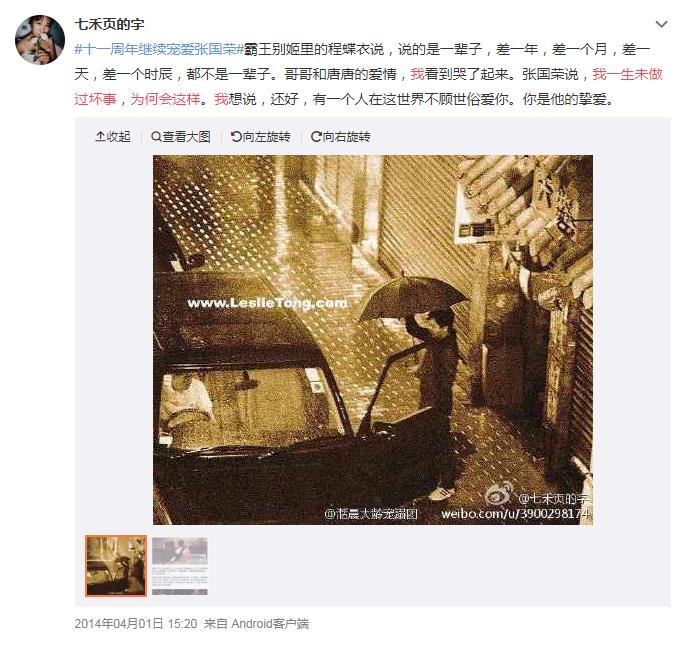Click the main sepia umbrella photo
Viewport: 680px width, 651px height.
(373, 340)
